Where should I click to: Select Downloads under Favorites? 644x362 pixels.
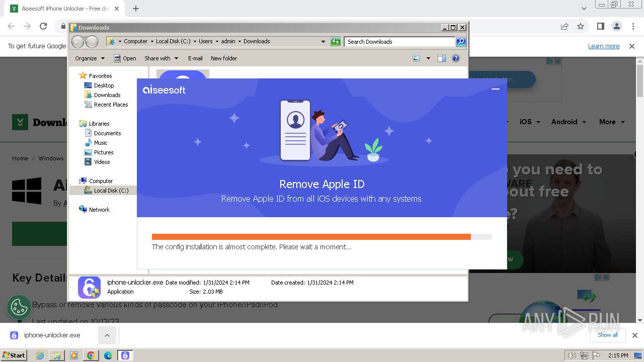point(107,95)
